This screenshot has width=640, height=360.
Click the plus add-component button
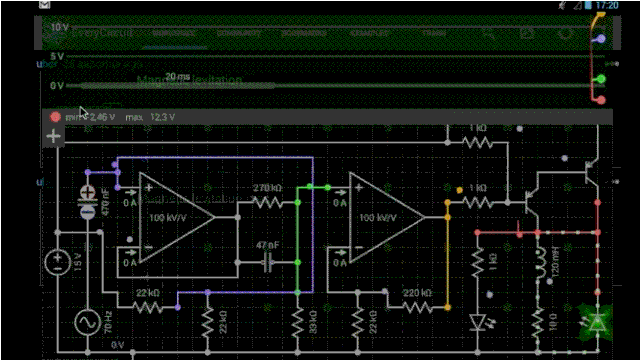click(x=53, y=136)
